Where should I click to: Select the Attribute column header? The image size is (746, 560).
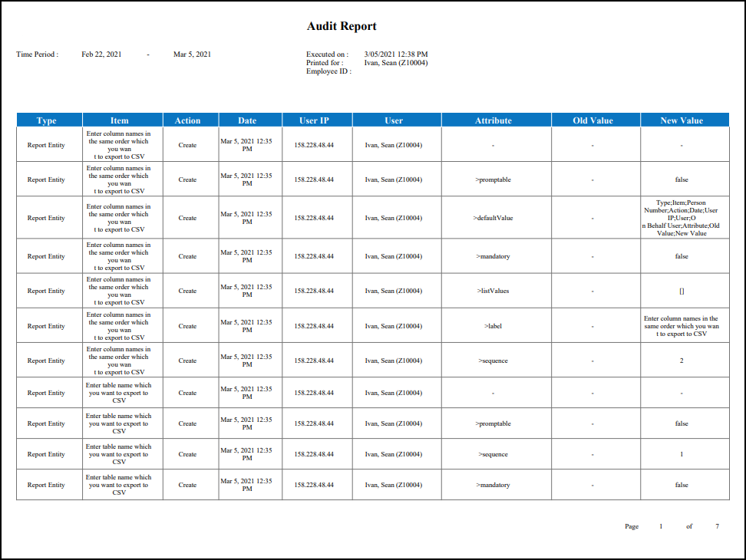click(493, 120)
